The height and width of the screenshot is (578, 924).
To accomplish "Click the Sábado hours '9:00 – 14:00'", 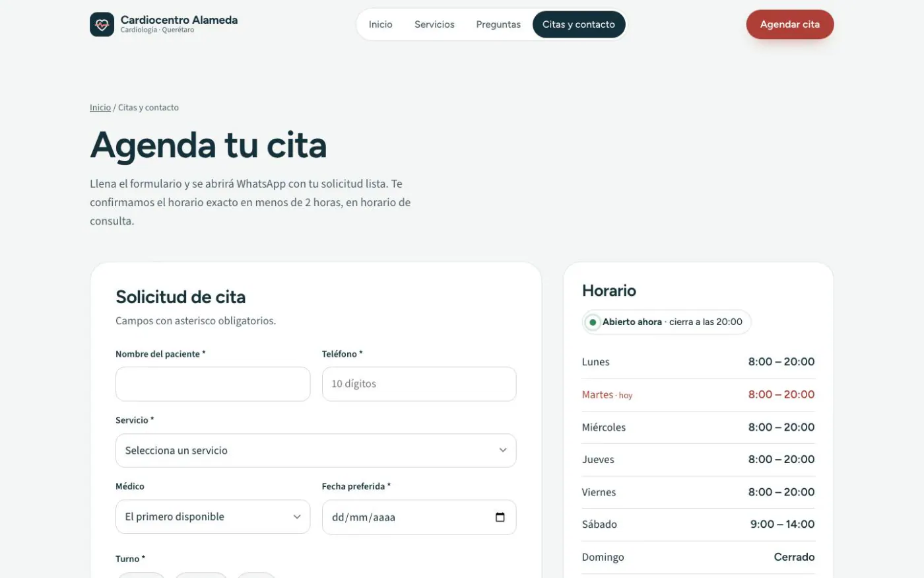I will coord(782,524).
